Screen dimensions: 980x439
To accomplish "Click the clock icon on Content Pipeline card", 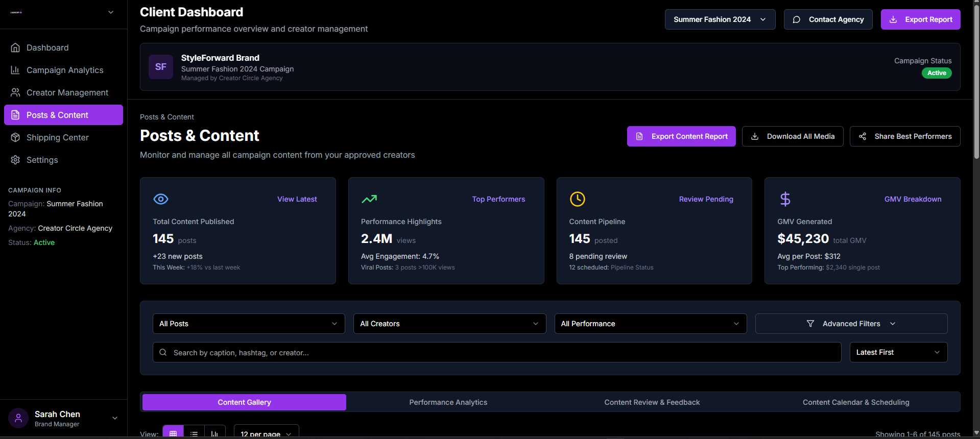I will [x=577, y=199].
